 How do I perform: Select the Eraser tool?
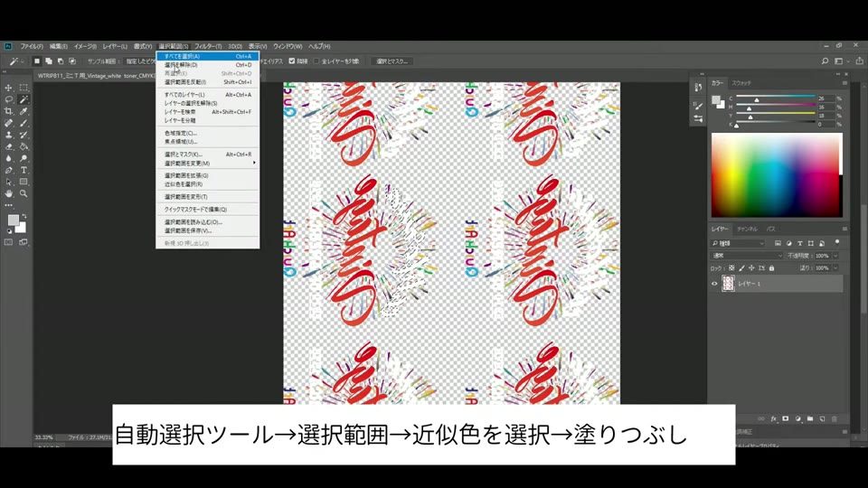pyautogui.click(x=8, y=146)
